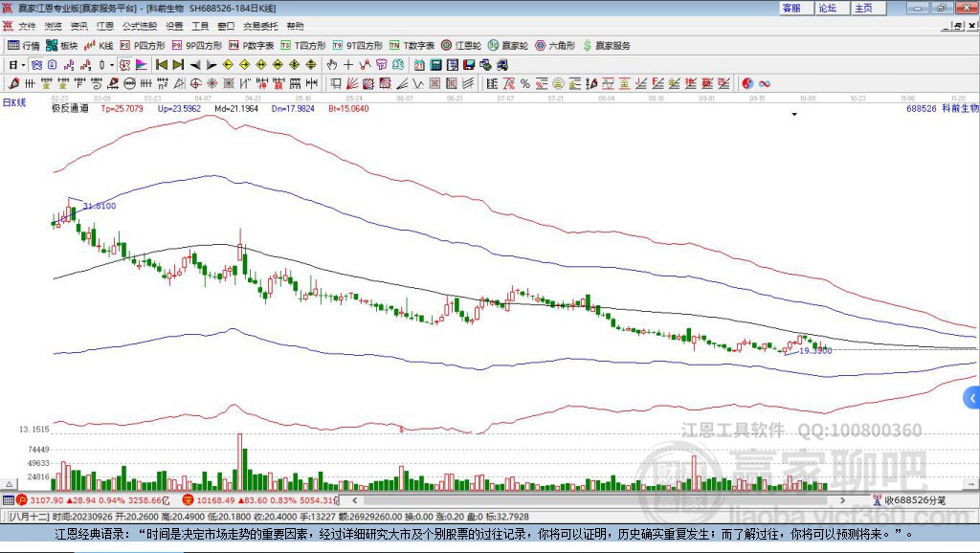Open the T四方形 tool

click(303, 46)
